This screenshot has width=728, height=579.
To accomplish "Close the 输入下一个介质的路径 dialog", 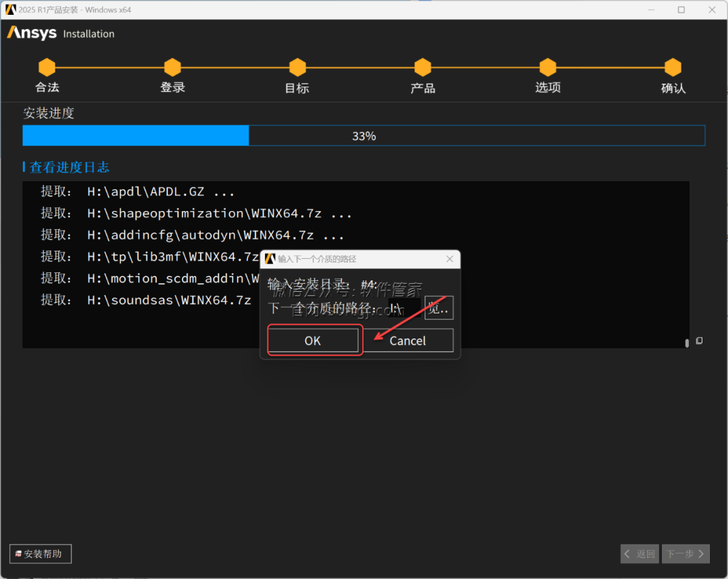I will [450, 259].
